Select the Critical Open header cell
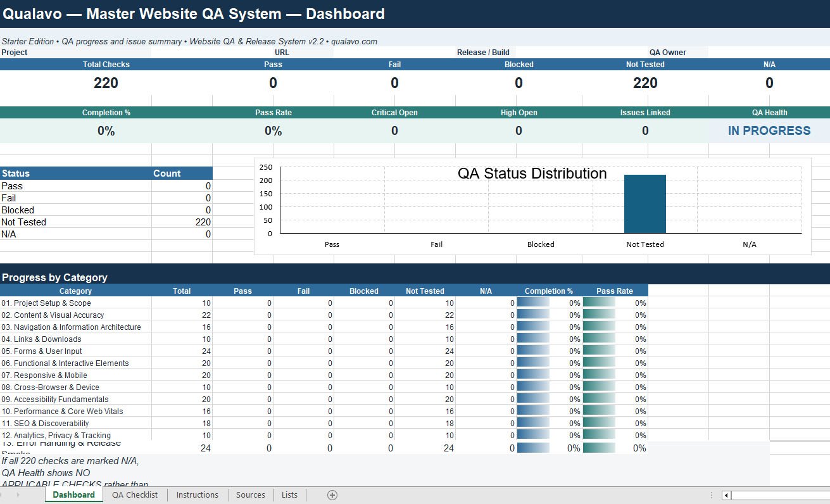This screenshot has width=830, height=504. 394,113
